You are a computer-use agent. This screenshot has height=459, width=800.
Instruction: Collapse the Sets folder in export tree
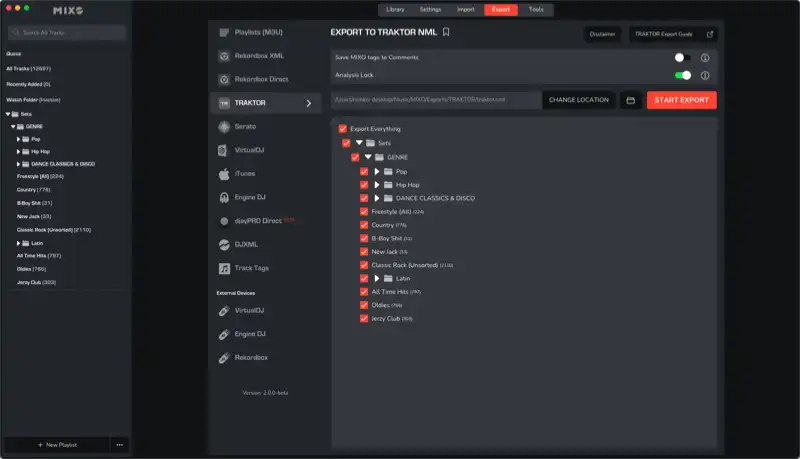point(359,143)
